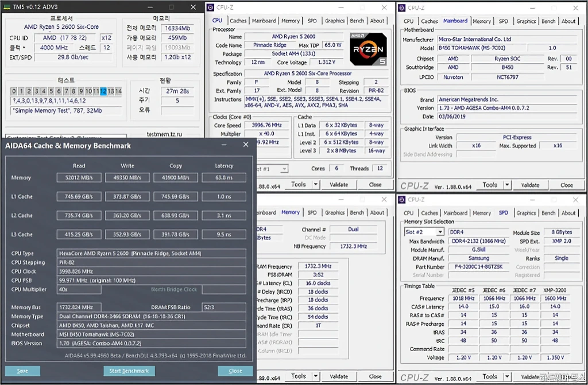588x385 pixels.
Task: Click the BIOS Date 03/06/2019 field
Action: pos(507,116)
